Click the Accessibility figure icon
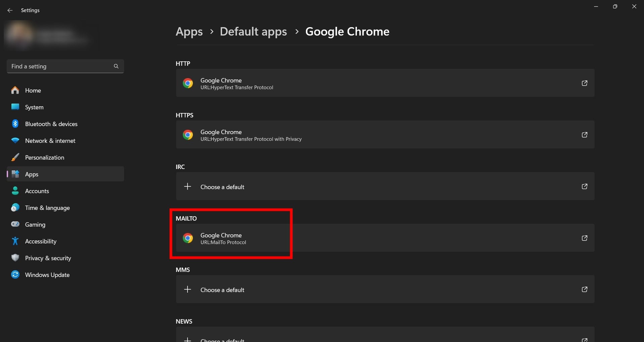 coord(15,241)
